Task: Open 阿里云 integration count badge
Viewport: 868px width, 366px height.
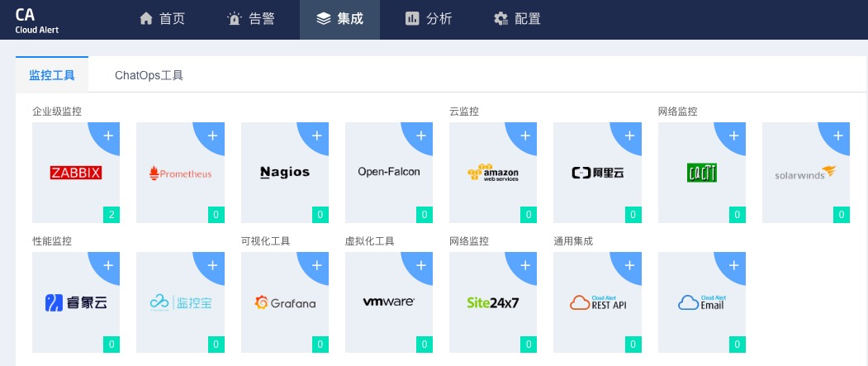Action: tap(633, 214)
